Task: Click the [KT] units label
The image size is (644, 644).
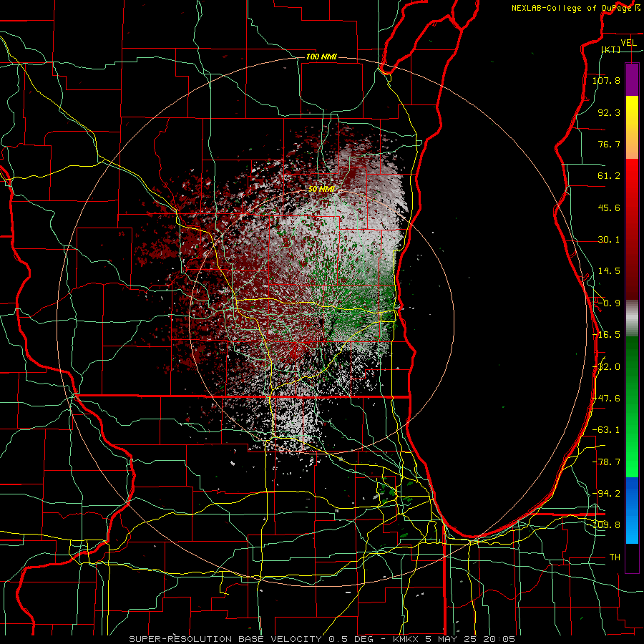Action: pos(611,49)
